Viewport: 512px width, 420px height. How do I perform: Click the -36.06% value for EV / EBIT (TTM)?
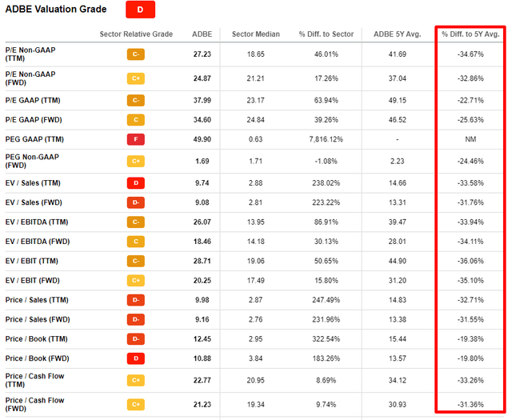tap(470, 262)
